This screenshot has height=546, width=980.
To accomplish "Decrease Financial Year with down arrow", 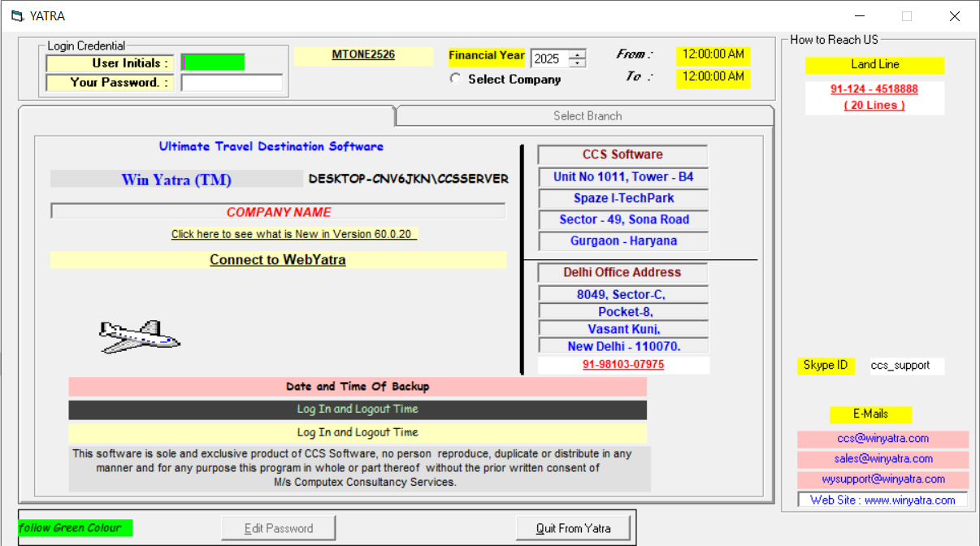I will [x=577, y=63].
